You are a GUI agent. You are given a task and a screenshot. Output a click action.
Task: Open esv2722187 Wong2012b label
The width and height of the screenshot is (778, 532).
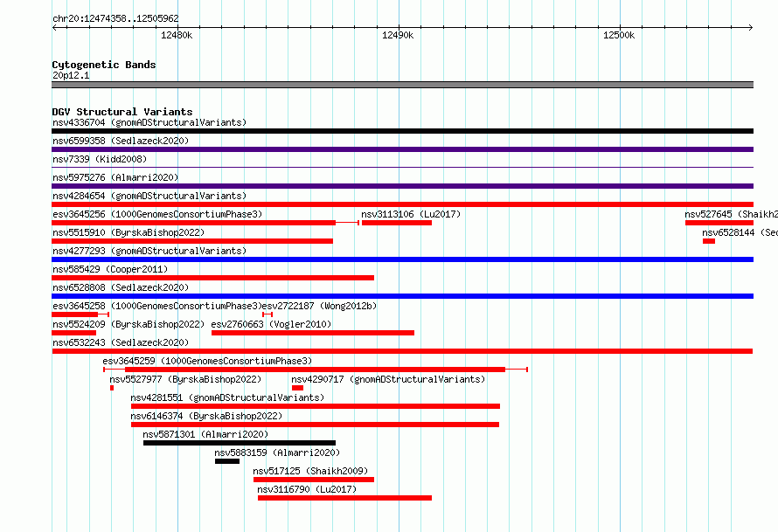click(x=319, y=306)
